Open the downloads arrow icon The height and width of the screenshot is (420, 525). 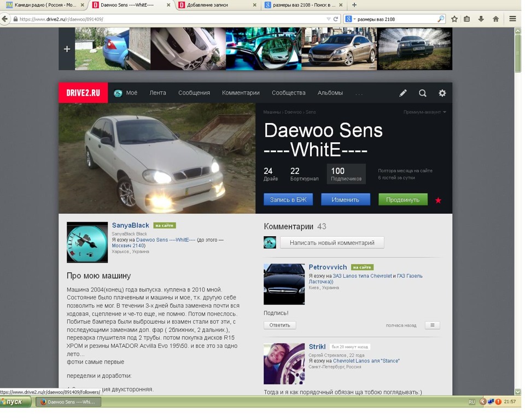[x=481, y=19]
